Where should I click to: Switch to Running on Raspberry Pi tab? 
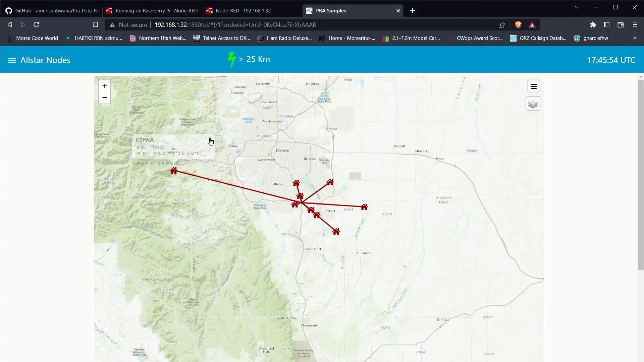(x=153, y=11)
